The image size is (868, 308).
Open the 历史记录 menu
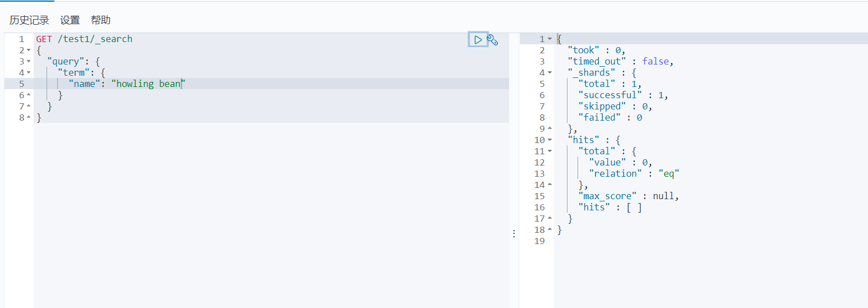point(29,20)
